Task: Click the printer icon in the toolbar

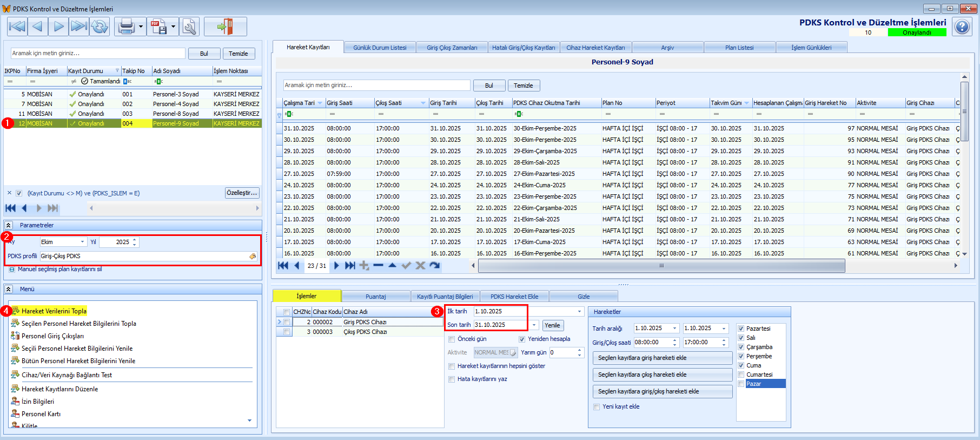Action: point(126,26)
